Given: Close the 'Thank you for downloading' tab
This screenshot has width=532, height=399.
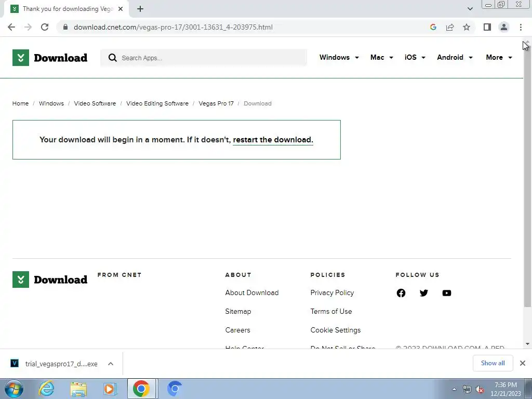Looking at the screenshot, I should pos(121,9).
